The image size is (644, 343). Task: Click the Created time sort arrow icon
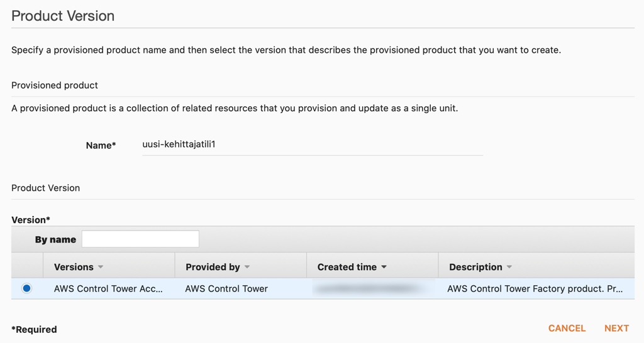pos(384,267)
